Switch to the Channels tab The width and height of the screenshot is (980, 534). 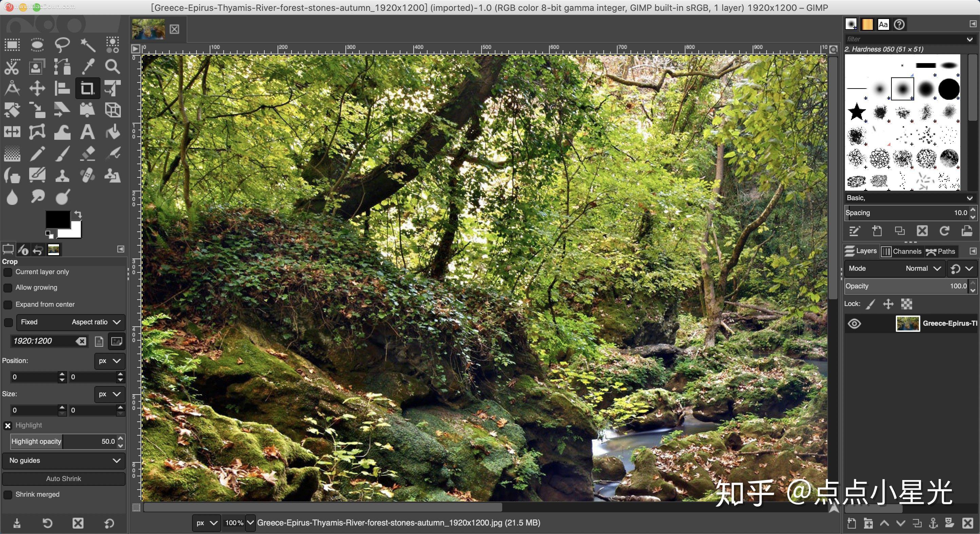point(902,251)
